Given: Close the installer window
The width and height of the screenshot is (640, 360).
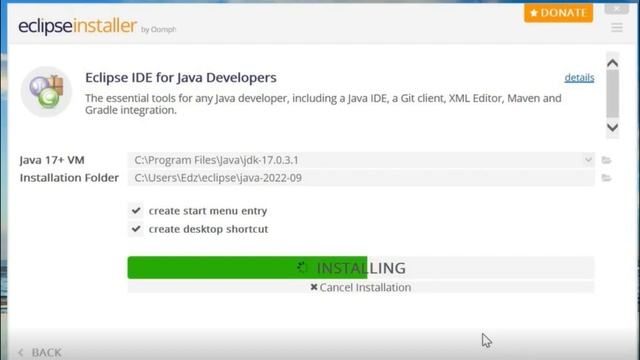Looking at the screenshot, I should coord(616,9).
